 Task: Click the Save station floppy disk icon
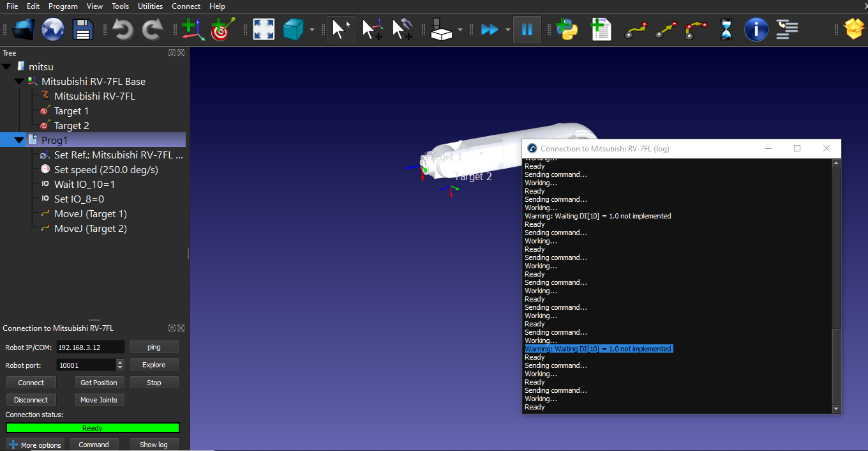click(x=83, y=29)
